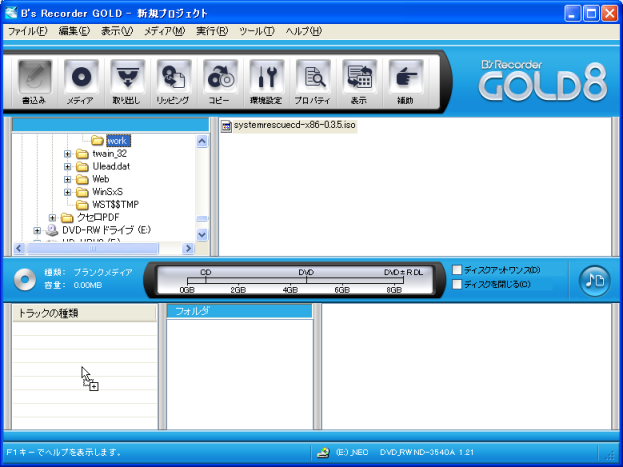The image size is (623, 467).
Task: Select Ulead.dat folder label
Action: click(111, 166)
